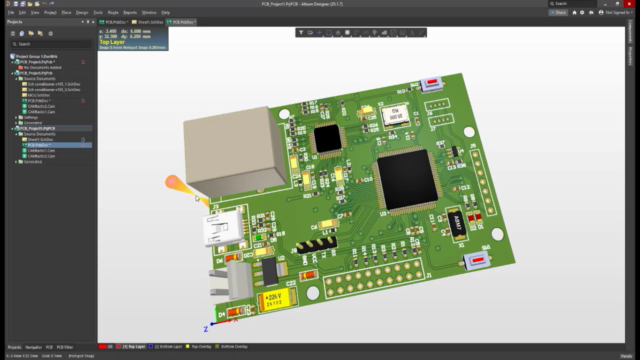The width and height of the screenshot is (640, 360).
Task: Click the Redo arrow in the title bar
Action: tap(51, 4)
